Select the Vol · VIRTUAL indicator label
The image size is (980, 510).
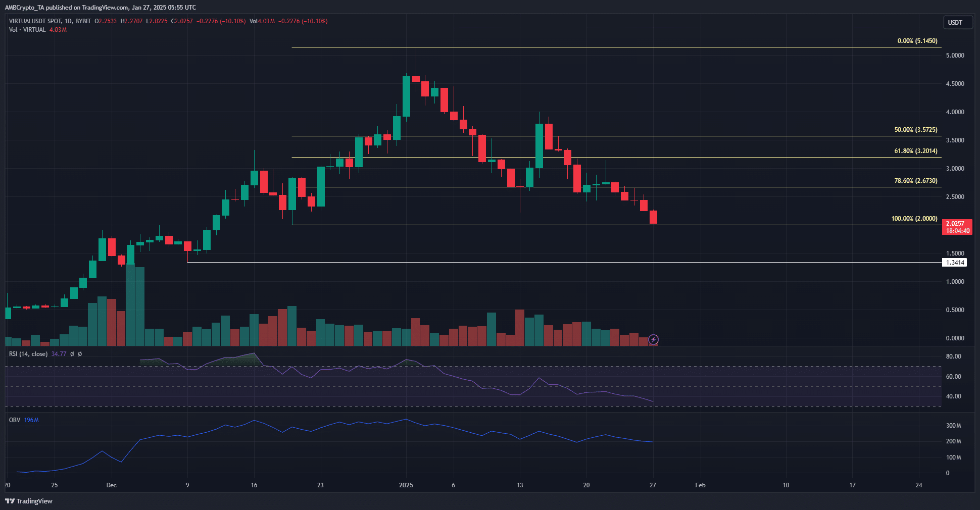point(27,30)
